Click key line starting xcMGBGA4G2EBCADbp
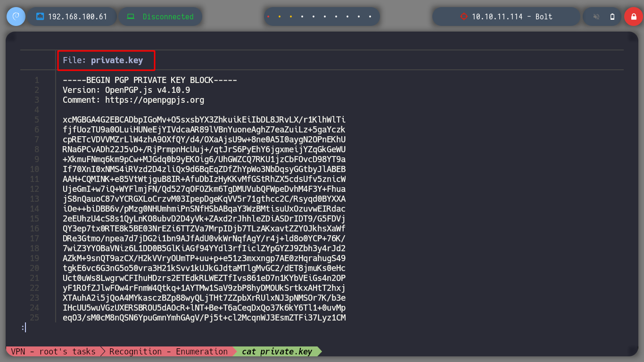Viewport: 644px width, 362px height. [x=204, y=120]
